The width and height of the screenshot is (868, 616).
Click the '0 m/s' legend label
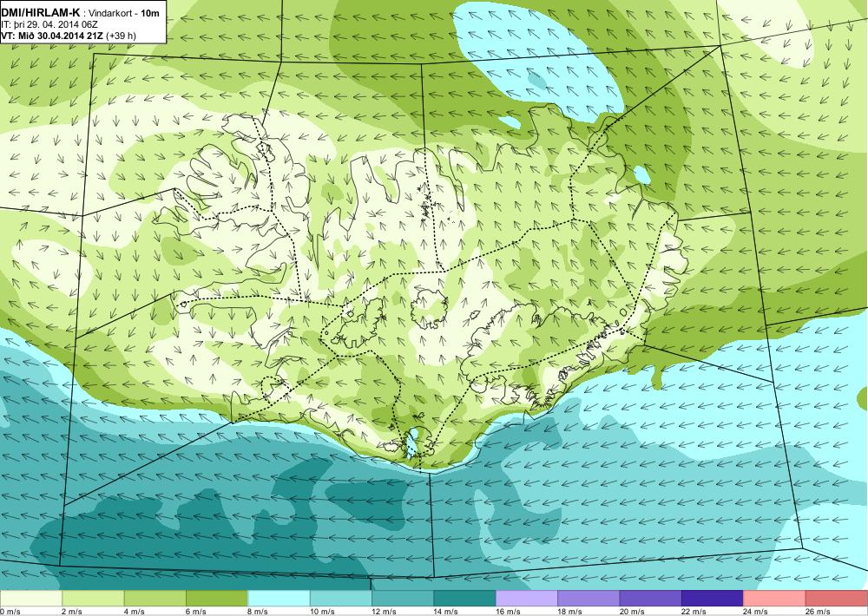coord(10,612)
